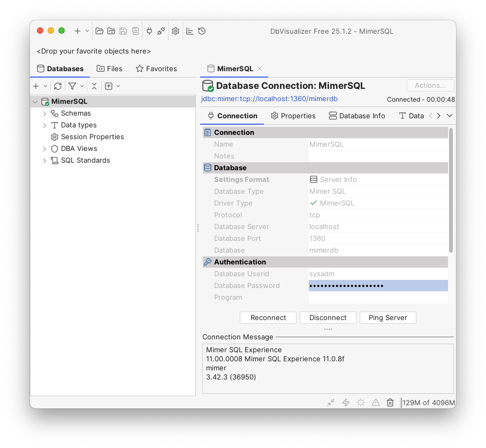Screen dimensions: 486x448
Task: Click the Ping Server button
Action: 388,317
